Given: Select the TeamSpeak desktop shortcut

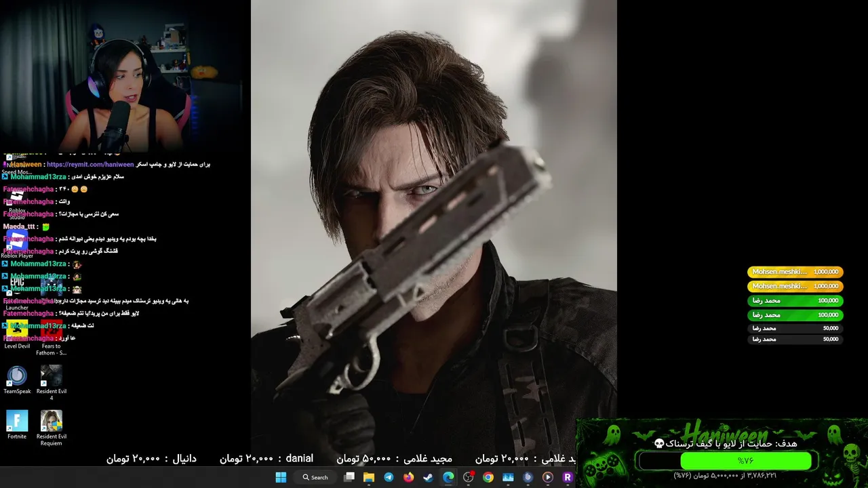Looking at the screenshot, I should (17, 380).
